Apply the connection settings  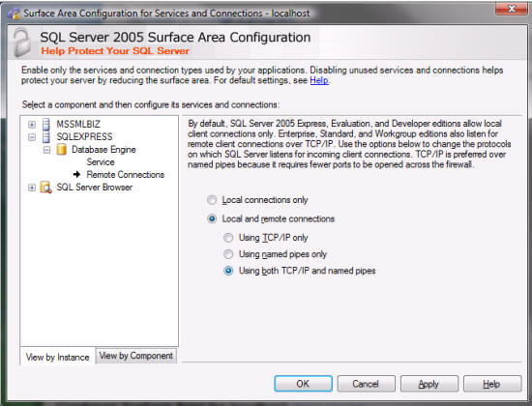point(429,384)
